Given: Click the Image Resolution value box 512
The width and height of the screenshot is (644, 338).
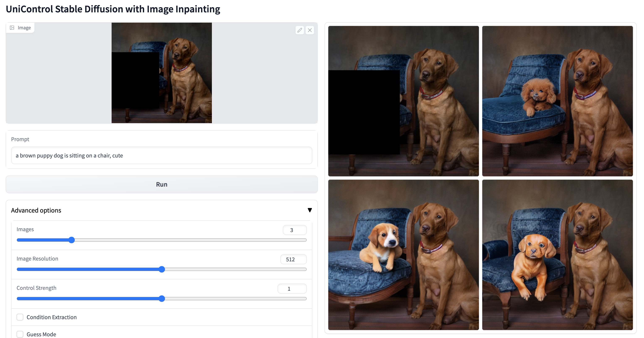Looking at the screenshot, I should pos(293,259).
